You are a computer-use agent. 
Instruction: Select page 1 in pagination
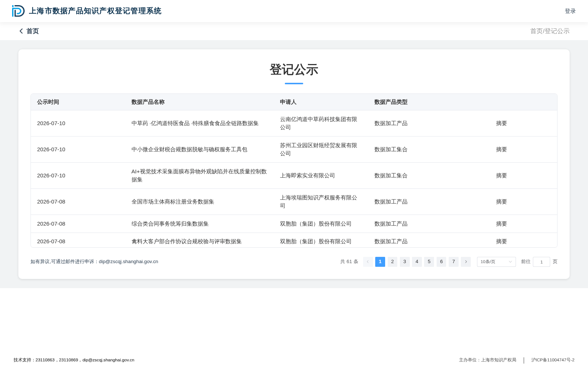coord(380,262)
